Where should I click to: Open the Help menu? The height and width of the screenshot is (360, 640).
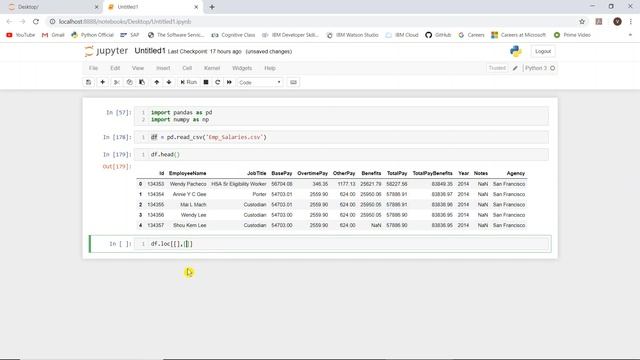[x=270, y=68]
